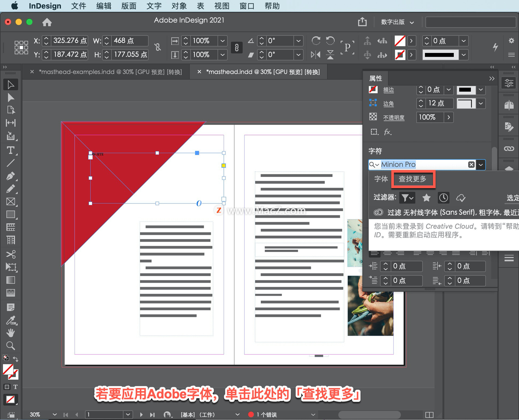Select the Line tool

click(x=11, y=163)
